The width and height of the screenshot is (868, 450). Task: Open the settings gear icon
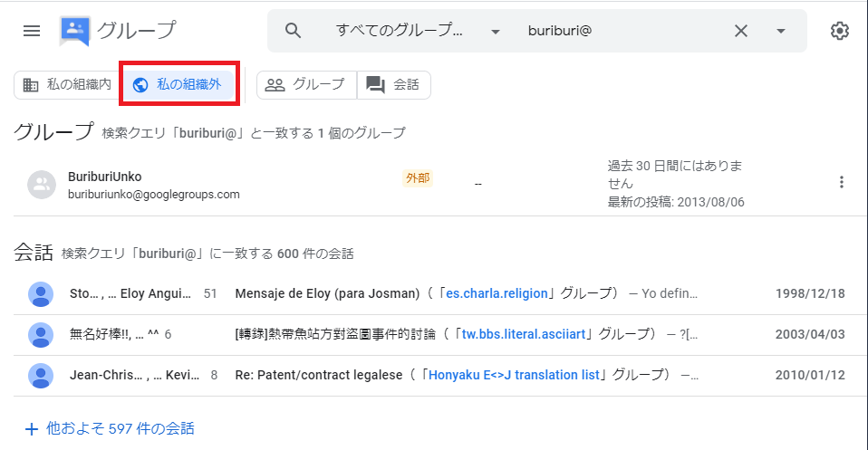point(840,31)
